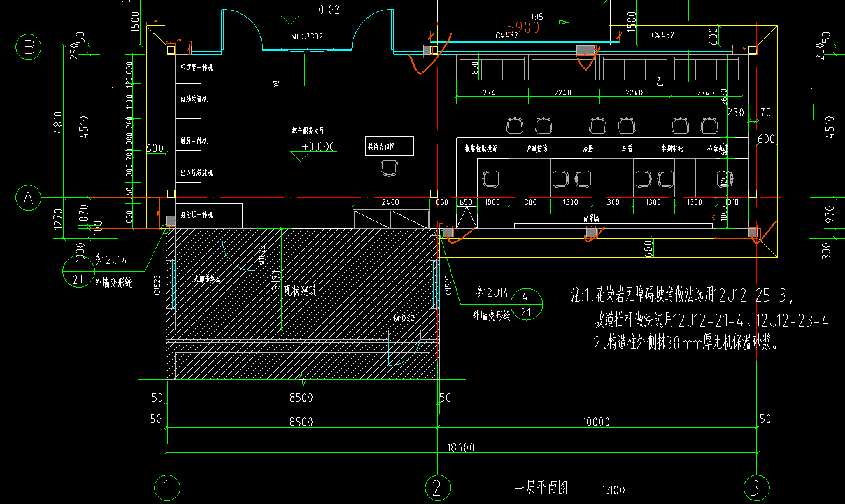Select the 自助发证机 label
Image resolution: width=845 pixels, height=504 pixels.
click(194, 99)
